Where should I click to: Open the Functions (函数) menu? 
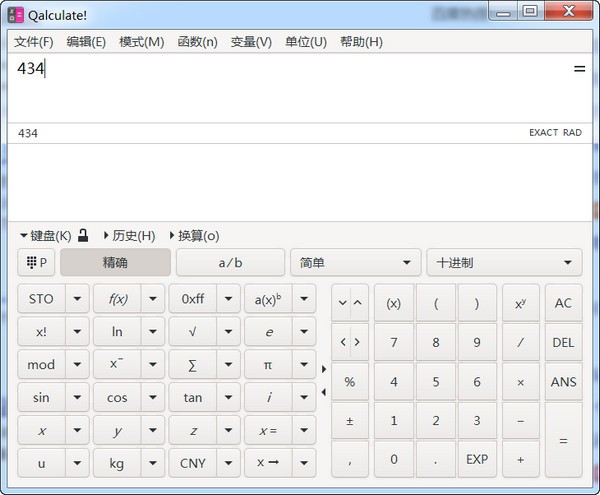[x=197, y=42]
